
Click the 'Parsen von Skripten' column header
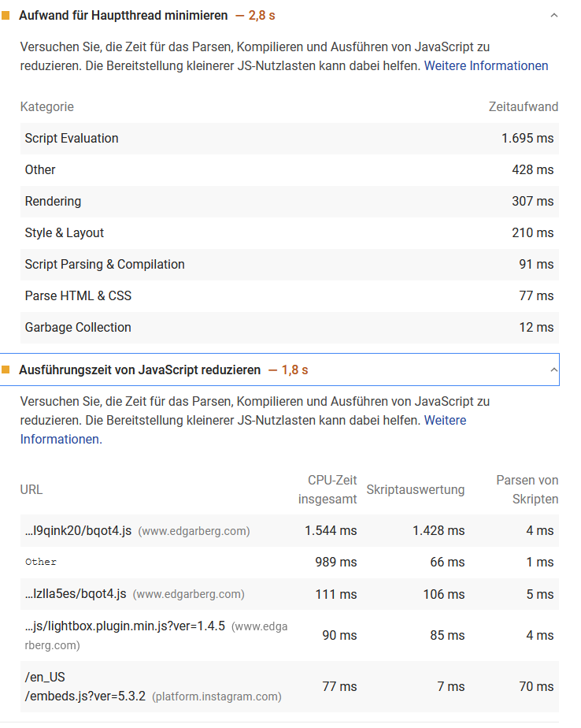[x=527, y=489]
